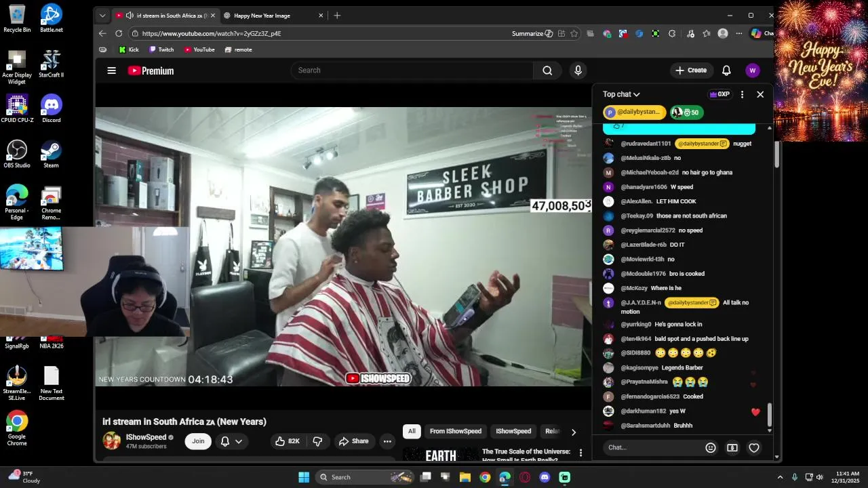Open more actions under the video
868x488 pixels.
coord(387,441)
